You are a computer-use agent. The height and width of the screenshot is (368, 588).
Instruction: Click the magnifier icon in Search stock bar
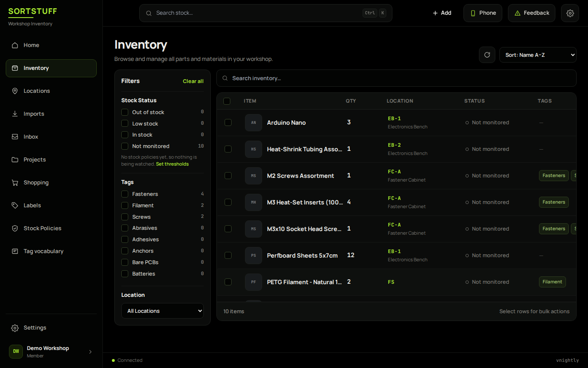[149, 13]
